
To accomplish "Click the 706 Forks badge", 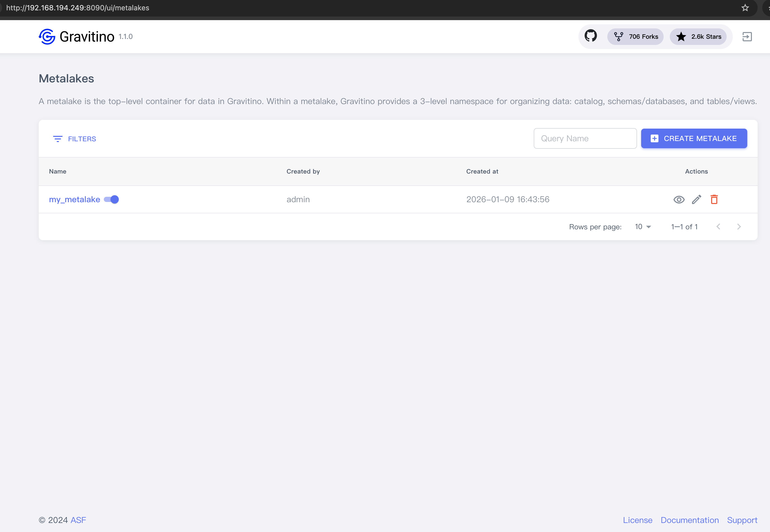I will 635,37.
